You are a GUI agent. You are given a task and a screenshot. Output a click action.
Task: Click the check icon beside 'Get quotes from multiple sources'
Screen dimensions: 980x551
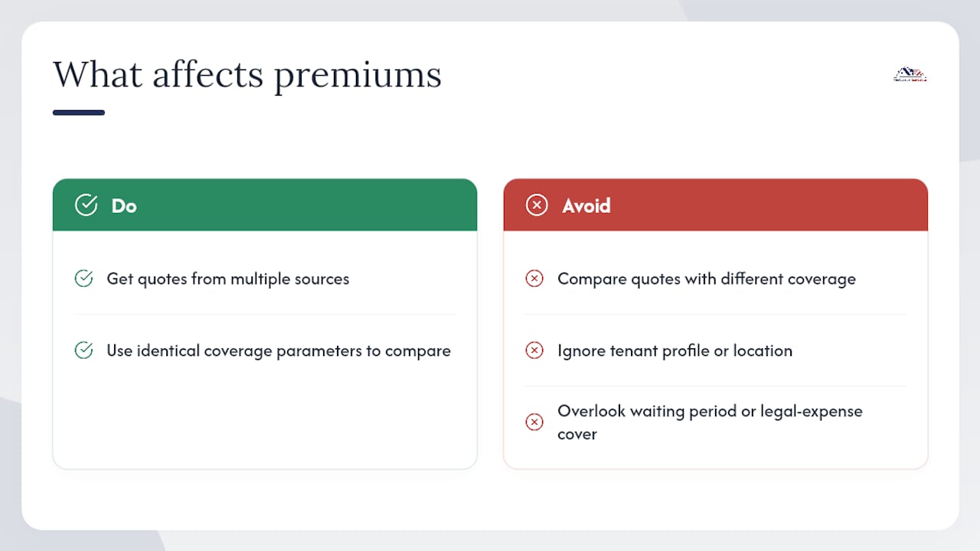[83, 279]
